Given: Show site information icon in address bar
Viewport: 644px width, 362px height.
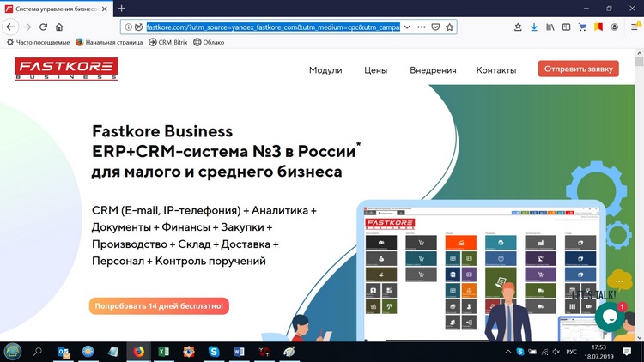Looking at the screenshot, I should tap(128, 27).
